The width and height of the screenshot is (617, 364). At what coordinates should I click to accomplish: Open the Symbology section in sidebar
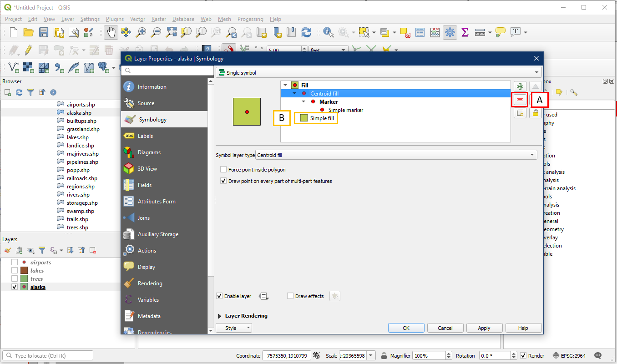pos(152,120)
